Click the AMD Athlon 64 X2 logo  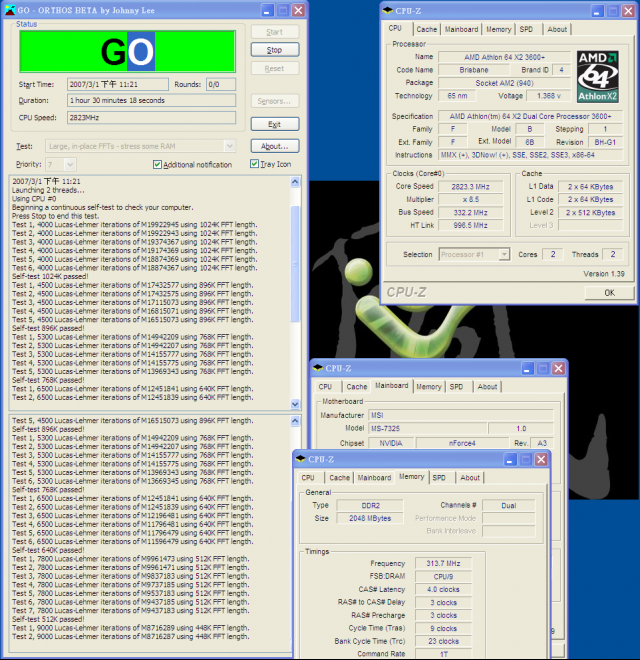[x=597, y=77]
